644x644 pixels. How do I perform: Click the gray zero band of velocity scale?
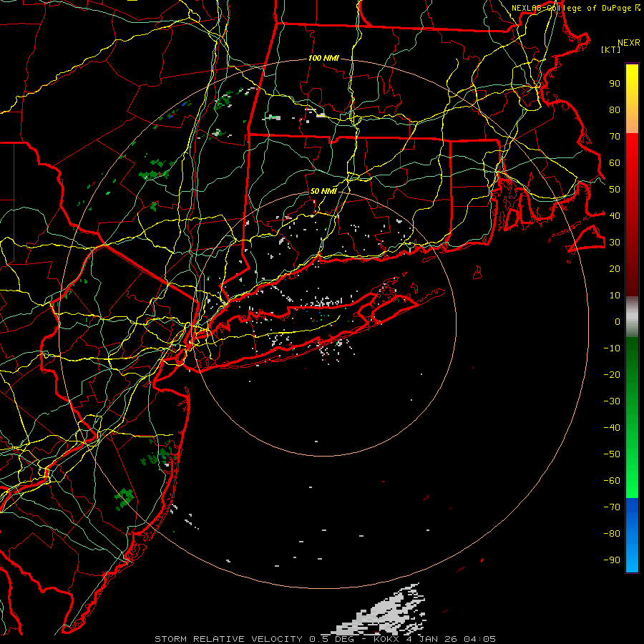pos(632,317)
